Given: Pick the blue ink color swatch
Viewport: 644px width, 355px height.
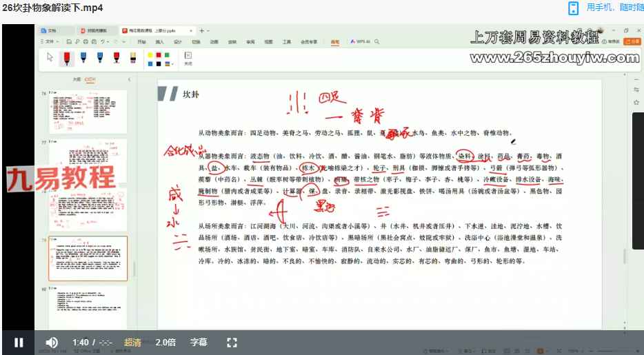Looking at the screenshot, I should coord(150,63).
